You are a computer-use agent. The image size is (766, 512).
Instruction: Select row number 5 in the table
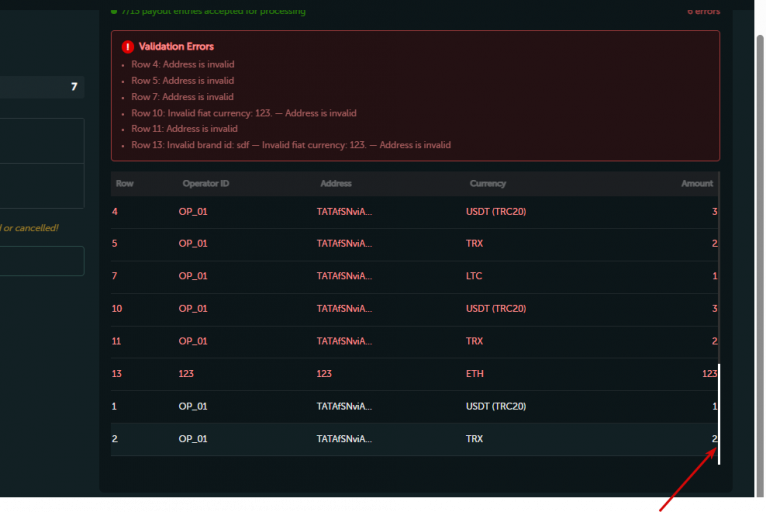(x=115, y=243)
